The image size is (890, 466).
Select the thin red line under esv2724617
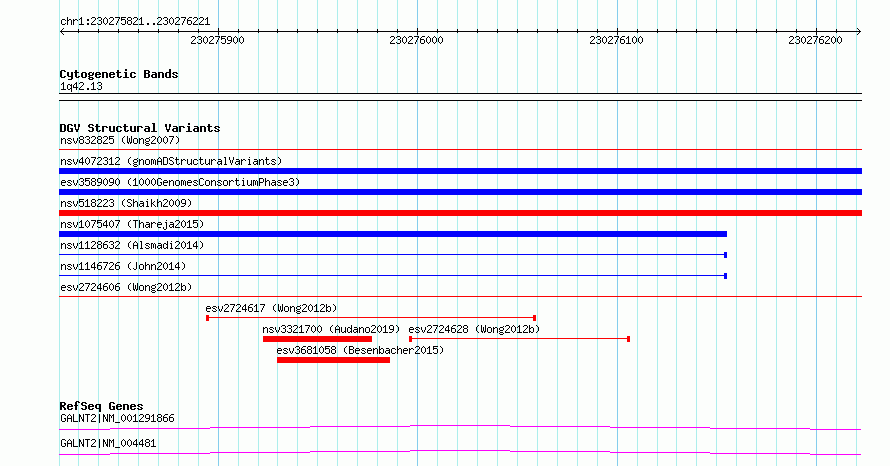[371, 318]
